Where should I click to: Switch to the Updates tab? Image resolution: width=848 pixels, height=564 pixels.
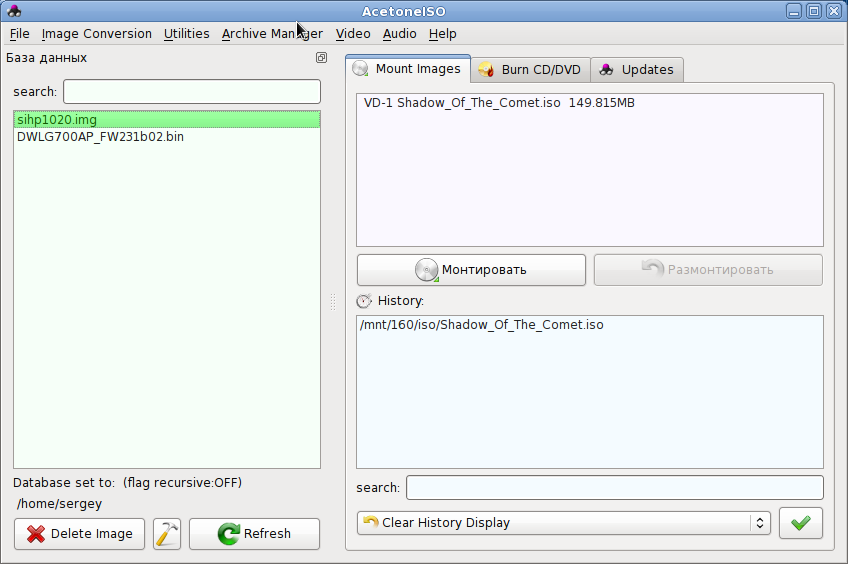[637, 70]
